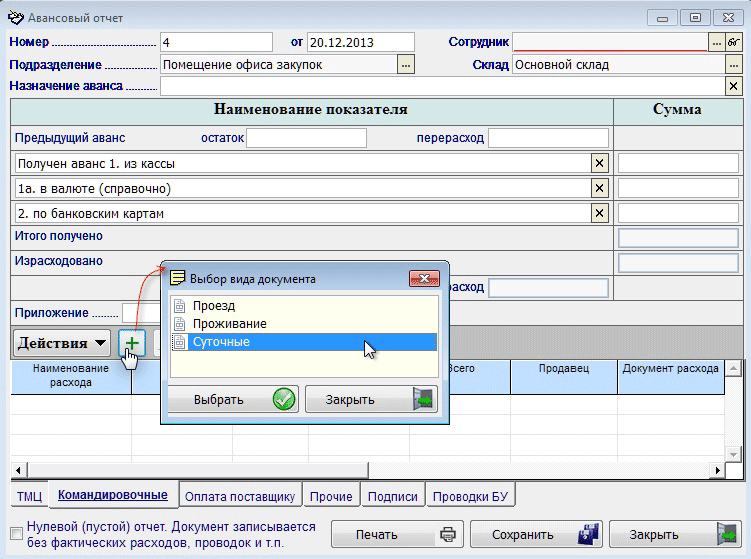Expand the Действия dropdown menu
The width and height of the screenshot is (751, 559).
pos(62,343)
